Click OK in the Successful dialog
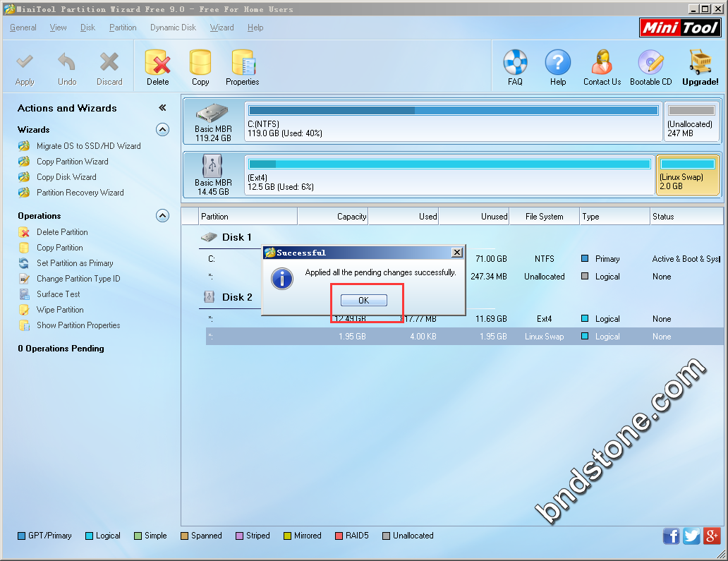This screenshot has height=561, width=728. [364, 301]
